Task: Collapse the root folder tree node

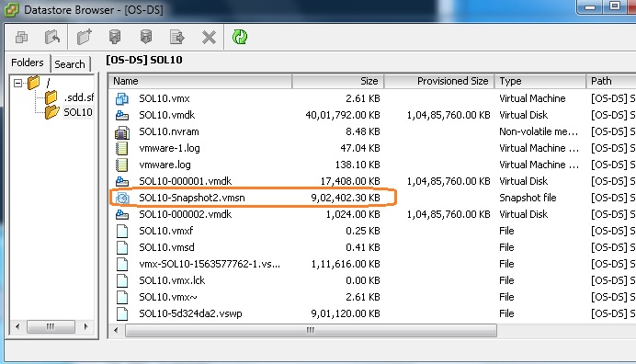Action: click(17, 84)
